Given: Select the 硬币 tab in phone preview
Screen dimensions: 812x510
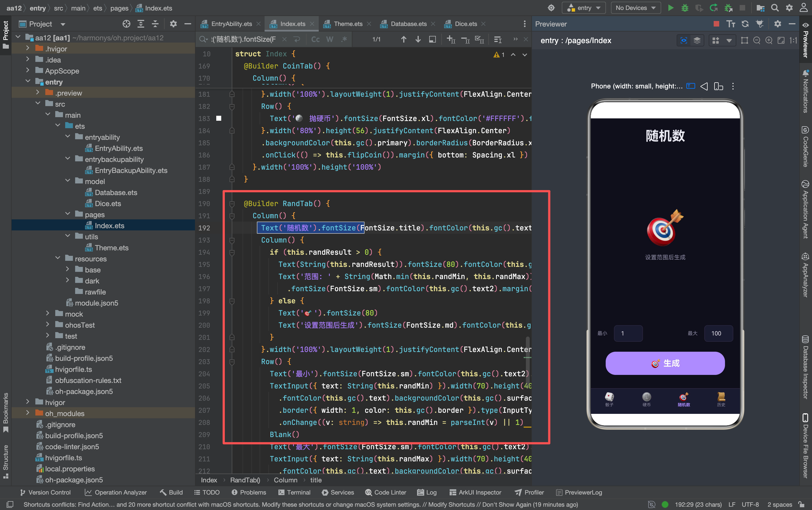Looking at the screenshot, I should tap(647, 400).
